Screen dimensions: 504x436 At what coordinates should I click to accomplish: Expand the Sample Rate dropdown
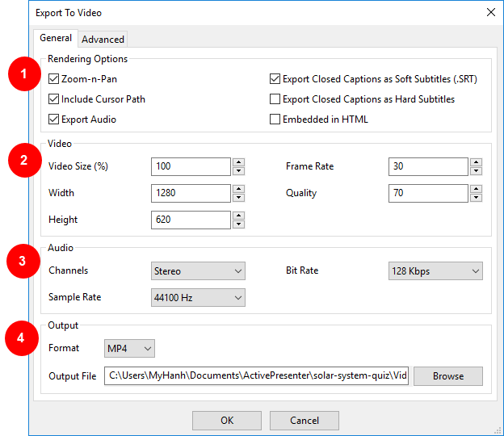pos(198,297)
